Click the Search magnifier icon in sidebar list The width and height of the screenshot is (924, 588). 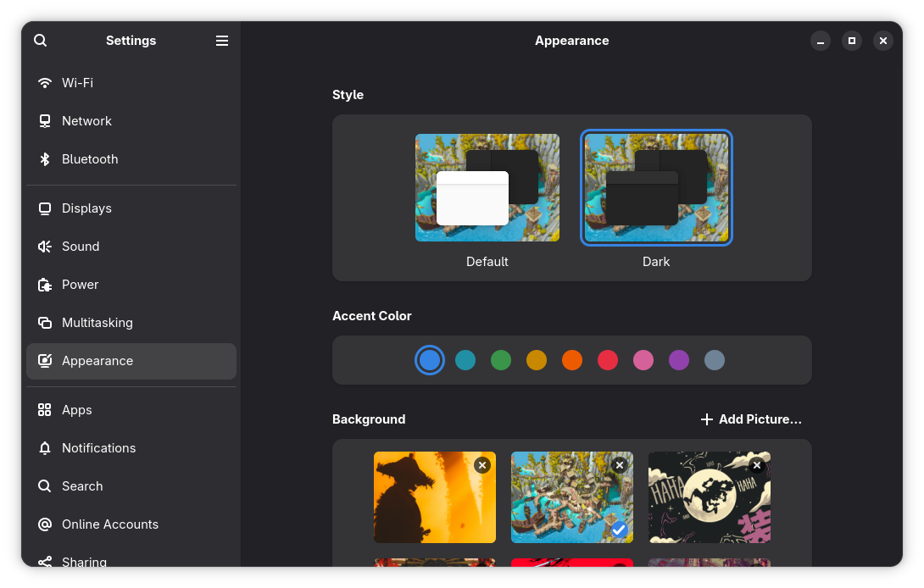pyautogui.click(x=45, y=486)
